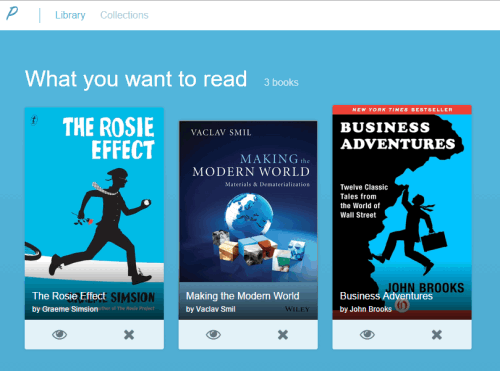Image resolution: width=500 pixels, height=371 pixels.
Task: Click 'The Rosie Effect' title caption
Action: pyautogui.click(x=69, y=296)
